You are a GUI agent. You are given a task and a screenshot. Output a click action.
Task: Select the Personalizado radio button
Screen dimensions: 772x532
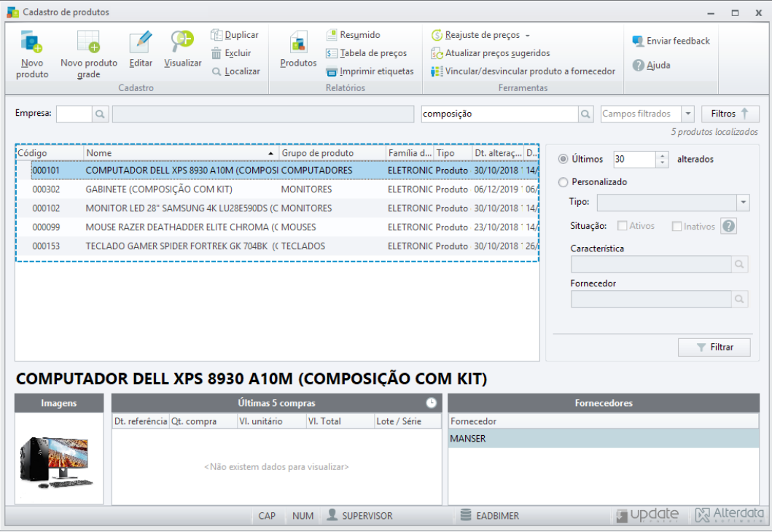[564, 182]
